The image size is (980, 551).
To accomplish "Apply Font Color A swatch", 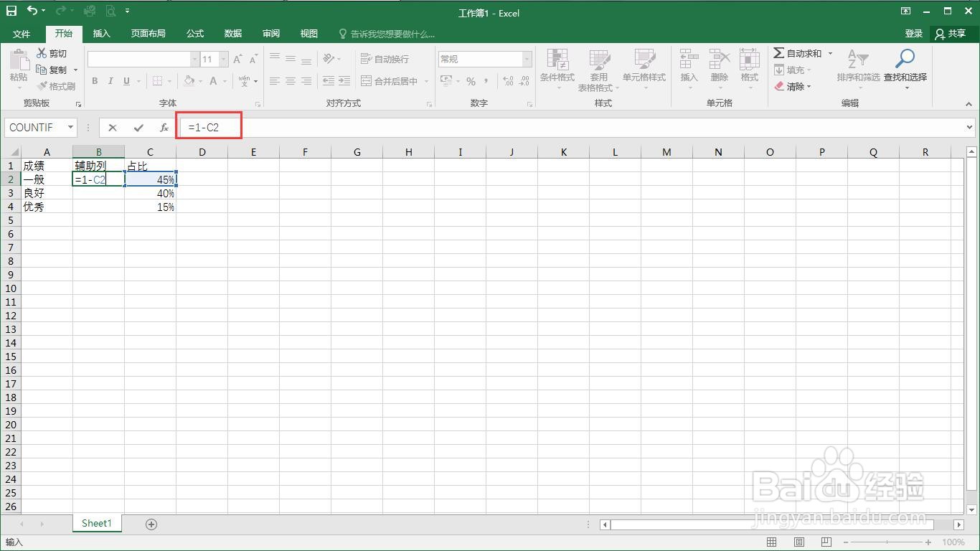I will [213, 81].
